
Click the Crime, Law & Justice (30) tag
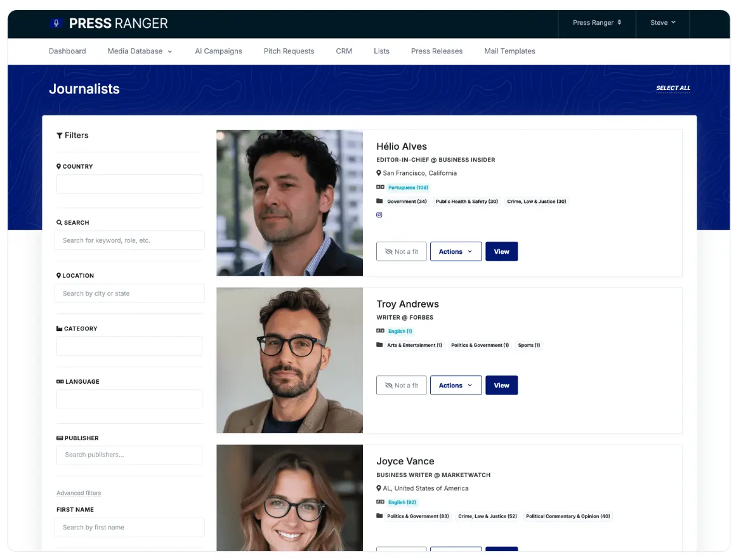536,201
